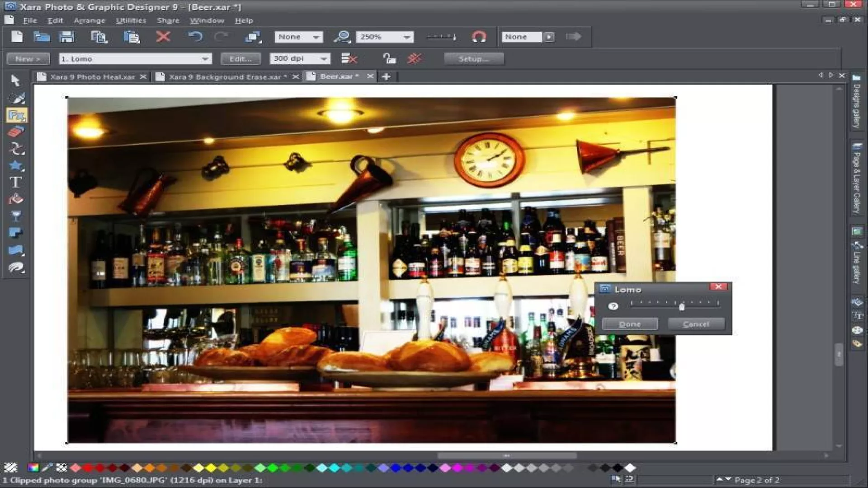The width and height of the screenshot is (868, 488).
Task: Select the Selector arrow tool
Action: (15, 80)
